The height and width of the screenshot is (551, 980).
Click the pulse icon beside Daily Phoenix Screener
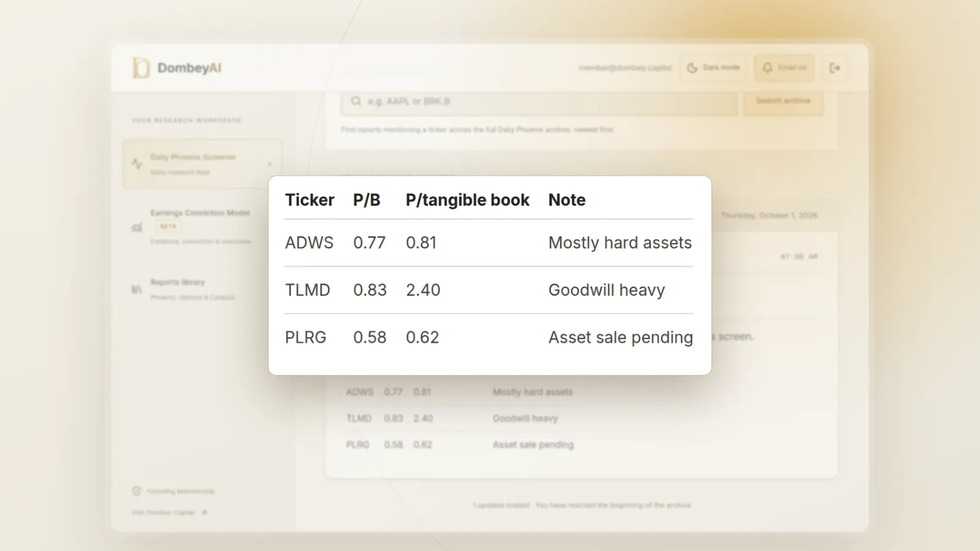click(137, 163)
